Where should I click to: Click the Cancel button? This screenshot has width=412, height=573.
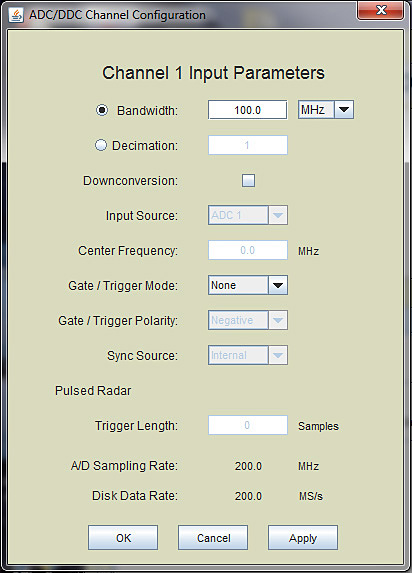(213, 538)
